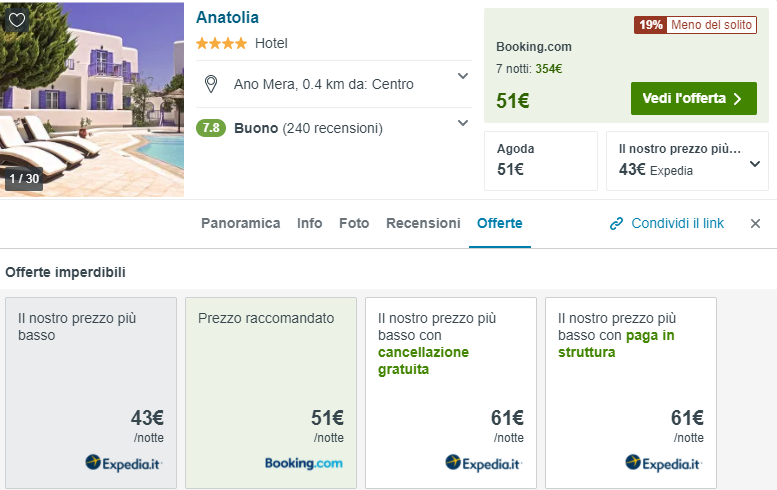Expand the Ano Mera location details
The image size is (777, 490).
pos(463,76)
